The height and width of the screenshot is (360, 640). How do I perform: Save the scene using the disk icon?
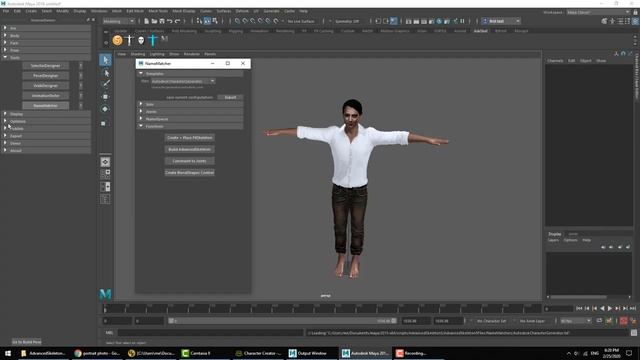point(162,21)
